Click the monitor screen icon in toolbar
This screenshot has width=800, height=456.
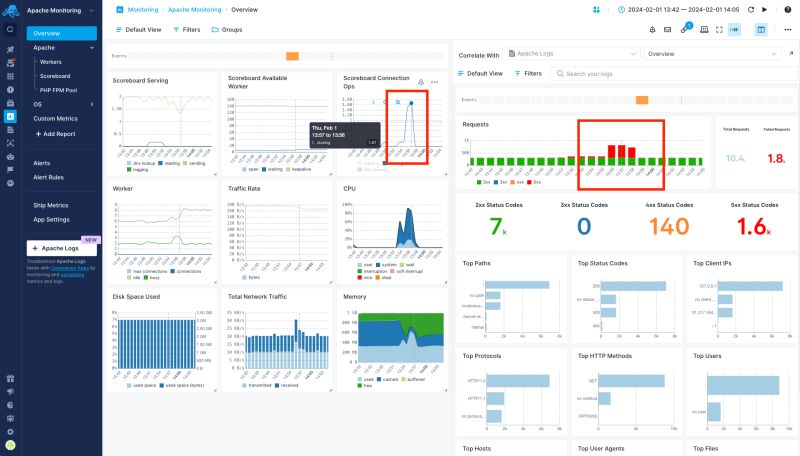pyautogui.click(x=704, y=30)
